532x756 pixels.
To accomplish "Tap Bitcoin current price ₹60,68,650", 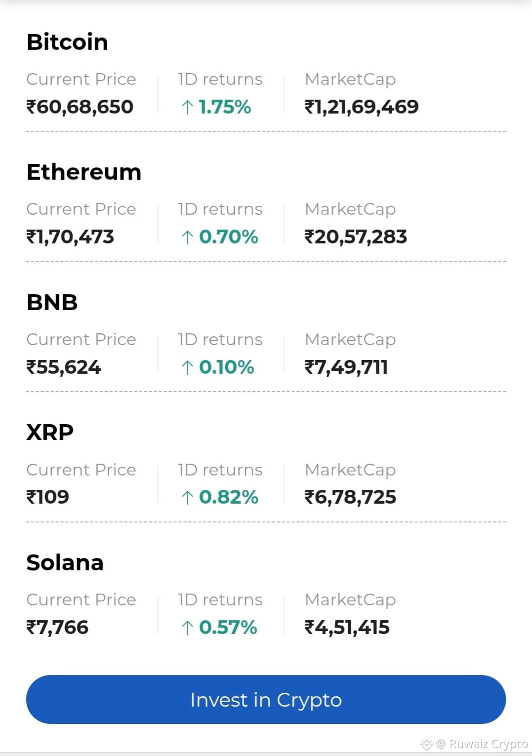I will point(80,107).
